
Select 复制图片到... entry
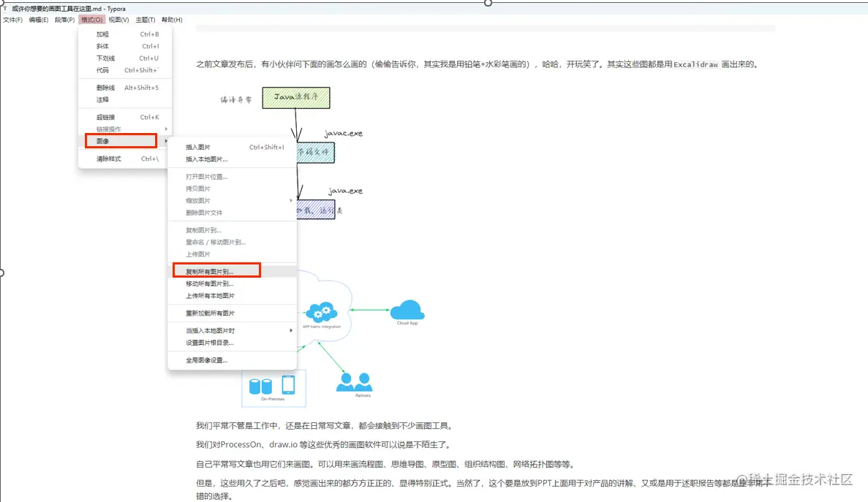click(x=233, y=230)
